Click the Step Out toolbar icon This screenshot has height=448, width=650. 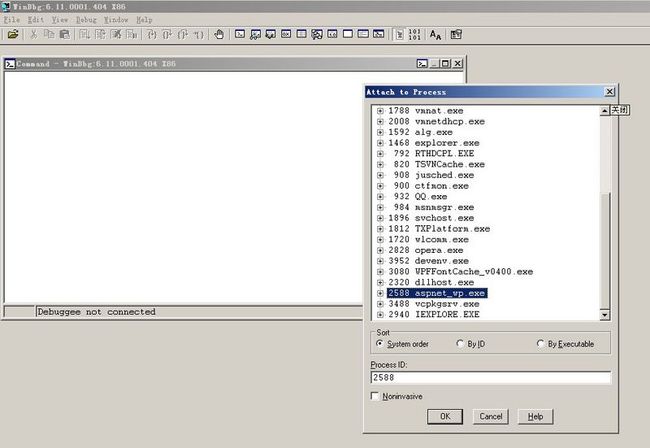click(x=183, y=34)
